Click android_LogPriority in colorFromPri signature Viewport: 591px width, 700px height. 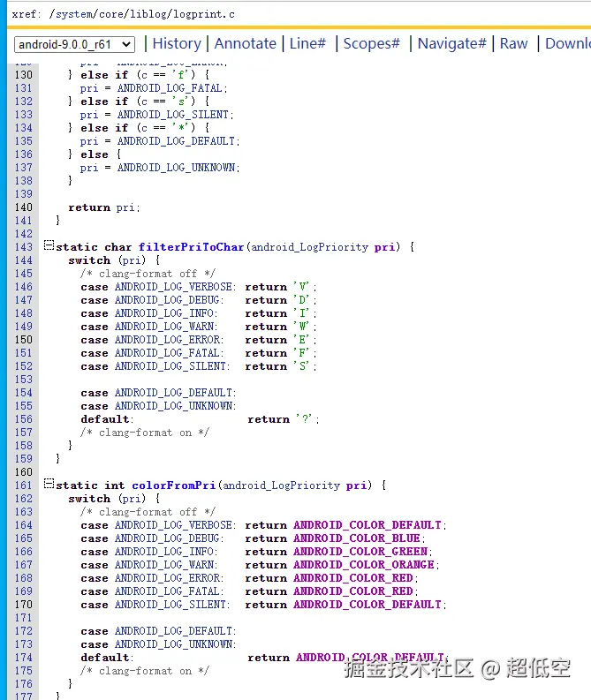click(282, 485)
